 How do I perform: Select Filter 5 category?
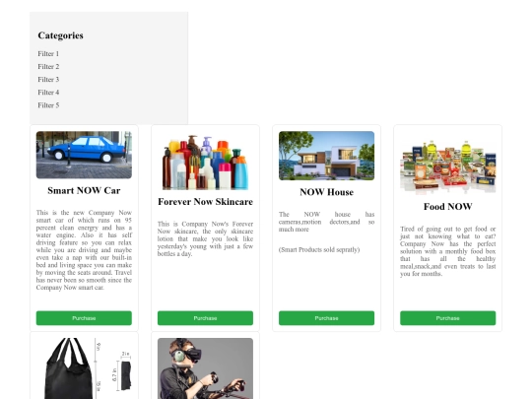48,105
